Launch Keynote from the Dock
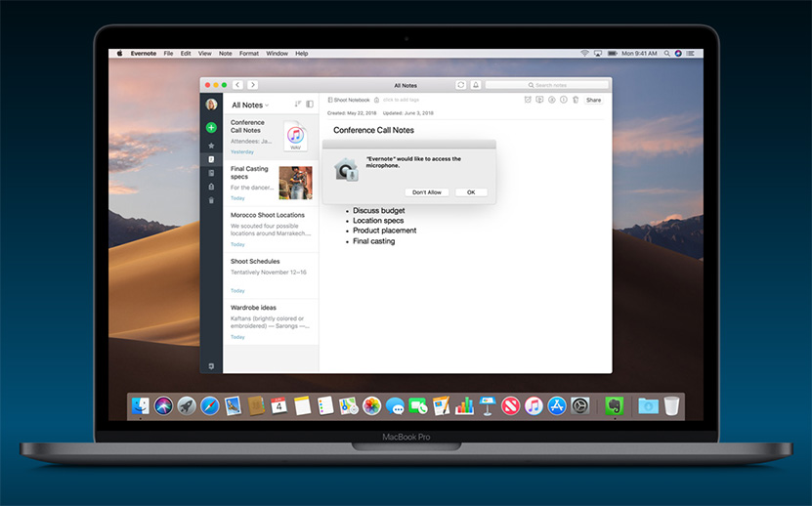 click(488, 406)
